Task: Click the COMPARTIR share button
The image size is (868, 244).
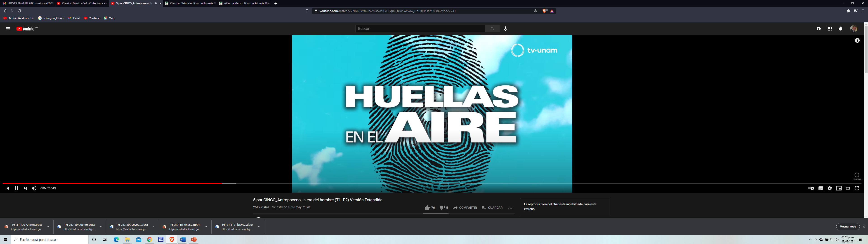Action: tap(465, 208)
